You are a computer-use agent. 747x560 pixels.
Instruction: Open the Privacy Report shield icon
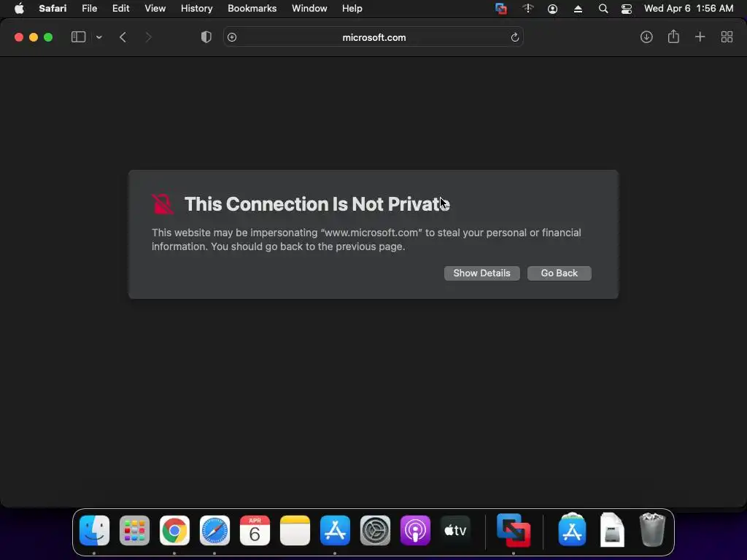click(x=206, y=37)
